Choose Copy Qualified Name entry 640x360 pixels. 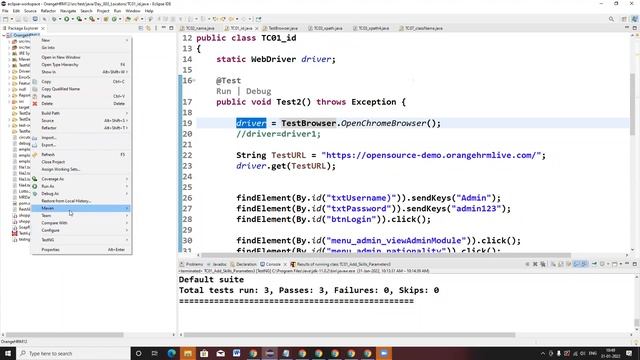pyautogui.click(x=81, y=89)
